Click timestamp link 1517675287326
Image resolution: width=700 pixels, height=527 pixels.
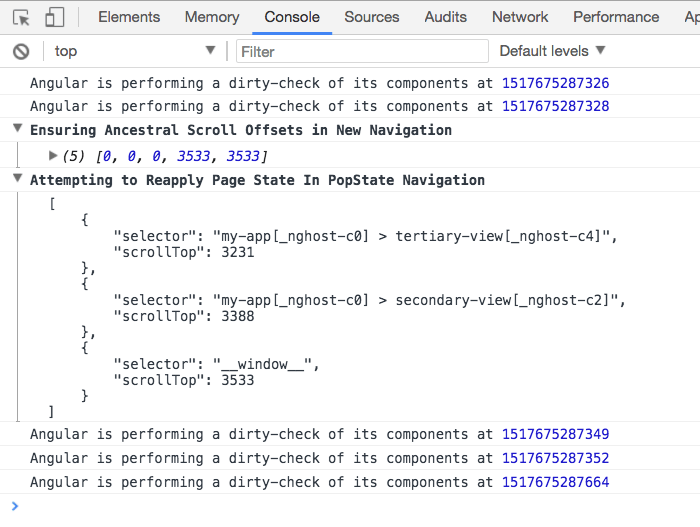coord(555,83)
